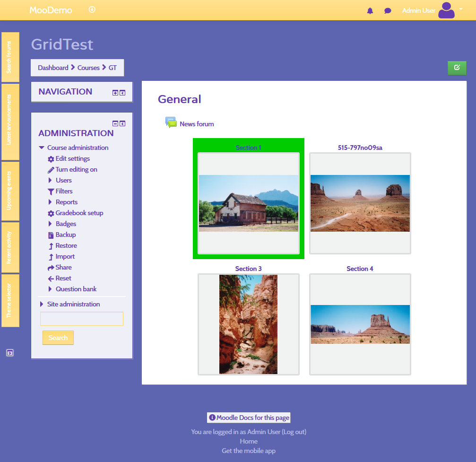
Task: Collapse the Course administration tree node
Action: [42, 148]
